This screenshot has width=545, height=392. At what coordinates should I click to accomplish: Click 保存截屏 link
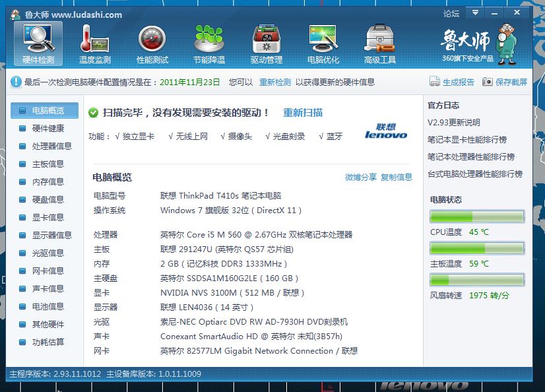511,82
